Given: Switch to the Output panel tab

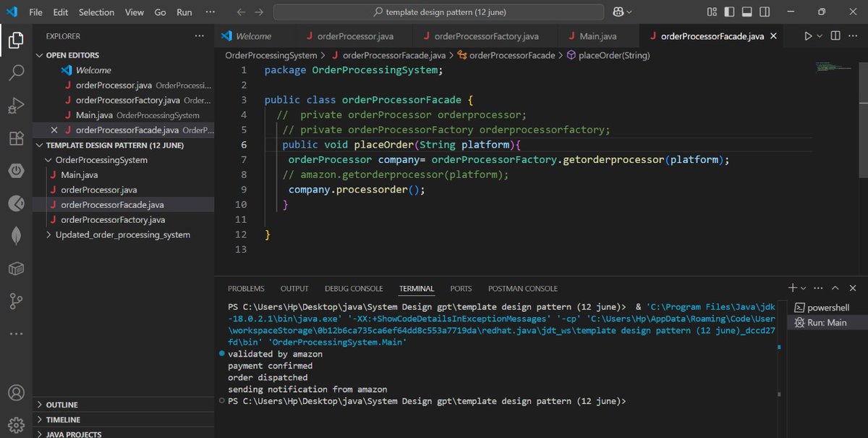Looking at the screenshot, I should click(x=294, y=288).
